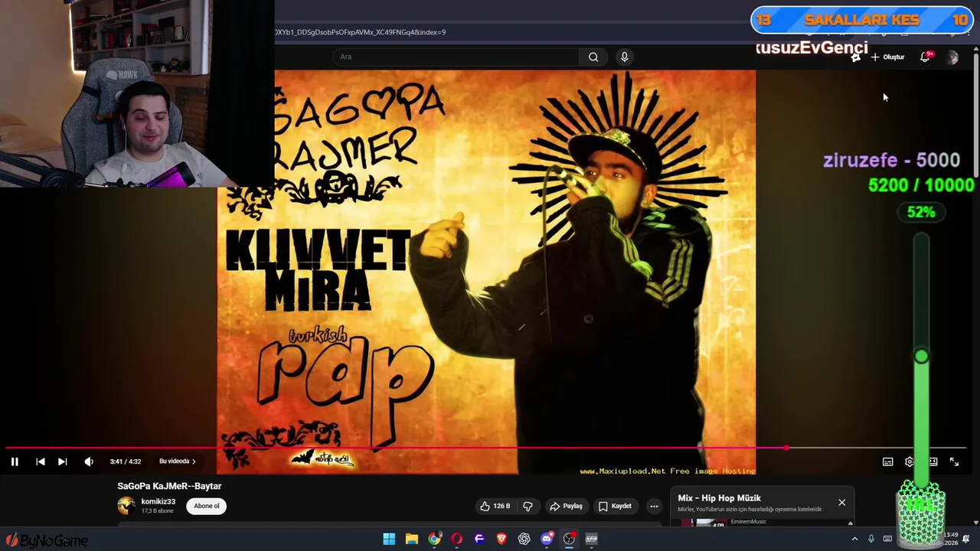Open Brave browser from the taskbar
This screenshot has width=980, height=551.
501,539
